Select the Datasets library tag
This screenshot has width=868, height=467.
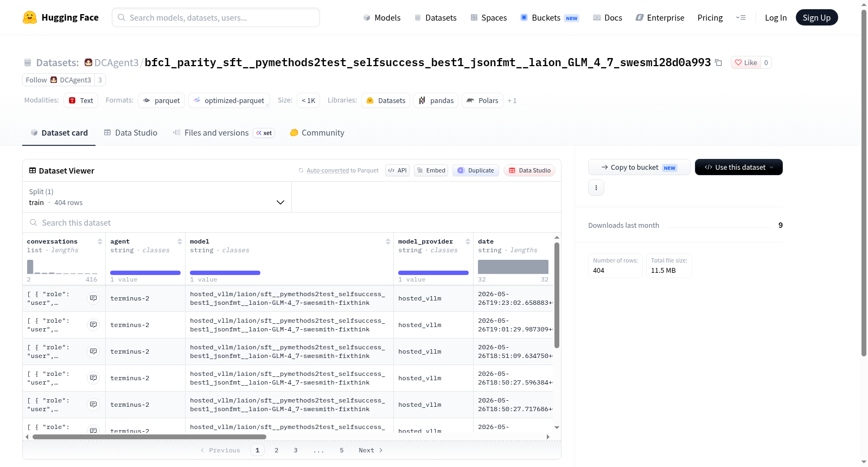[x=386, y=100]
